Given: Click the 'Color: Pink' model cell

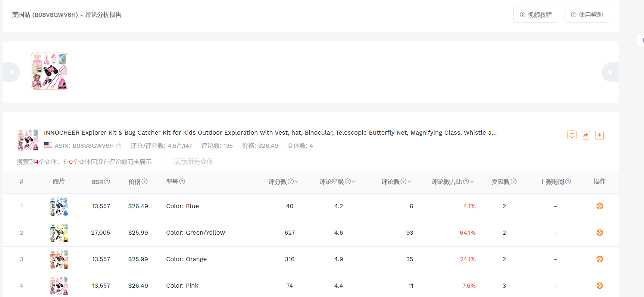Looking at the screenshot, I should 182,286.
